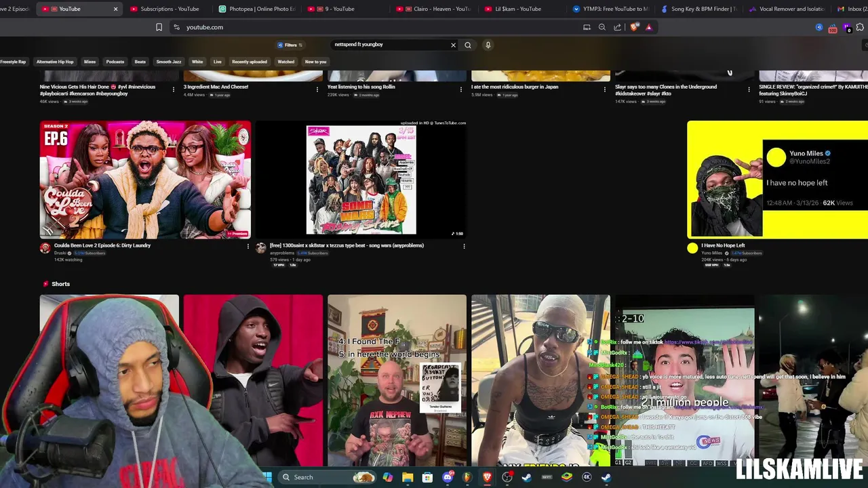Image resolution: width=868 pixels, height=488 pixels.
Task: Select the Recently uploaded chip
Action: [x=250, y=62]
